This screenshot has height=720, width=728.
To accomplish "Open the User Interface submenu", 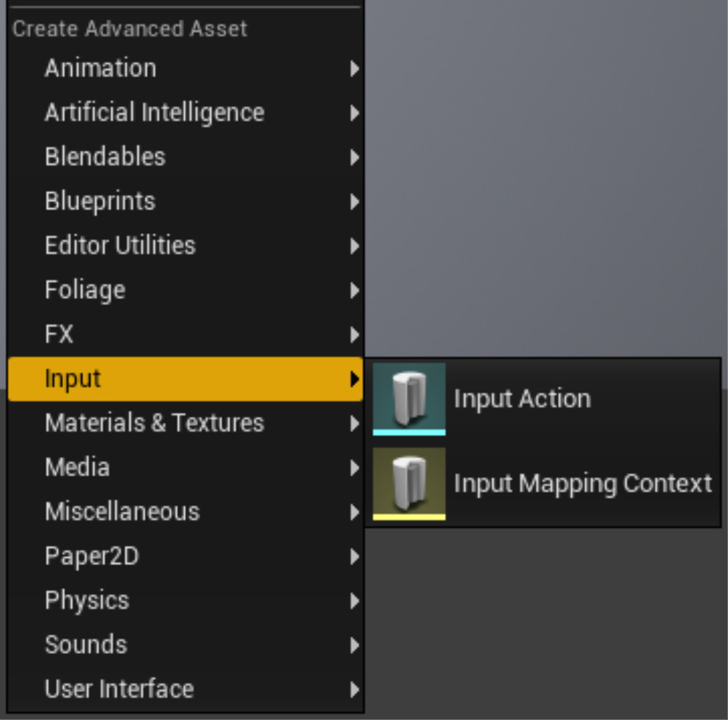I will coord(185,689).
